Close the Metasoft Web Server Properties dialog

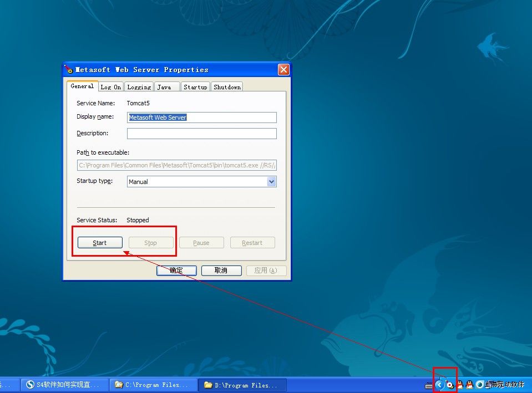coord(283,70)
